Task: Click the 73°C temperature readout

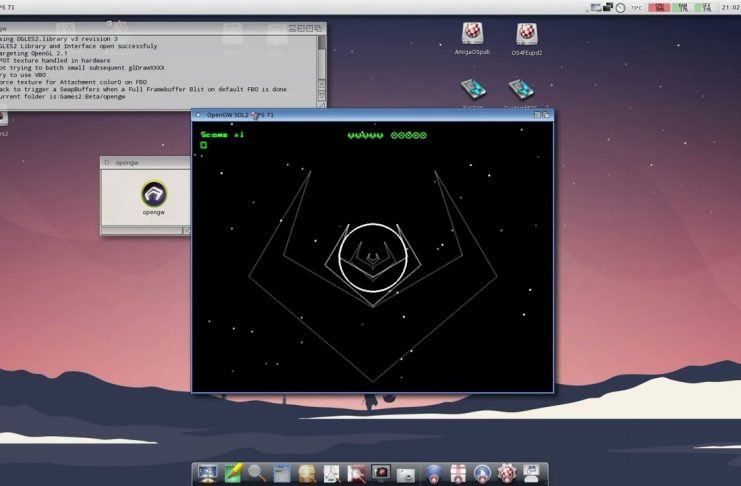Action: coord(636,8)
